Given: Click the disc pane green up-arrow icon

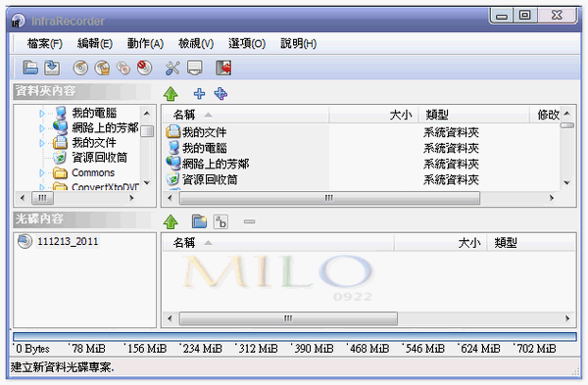Looking at the screenshot, I should [171, 221].
